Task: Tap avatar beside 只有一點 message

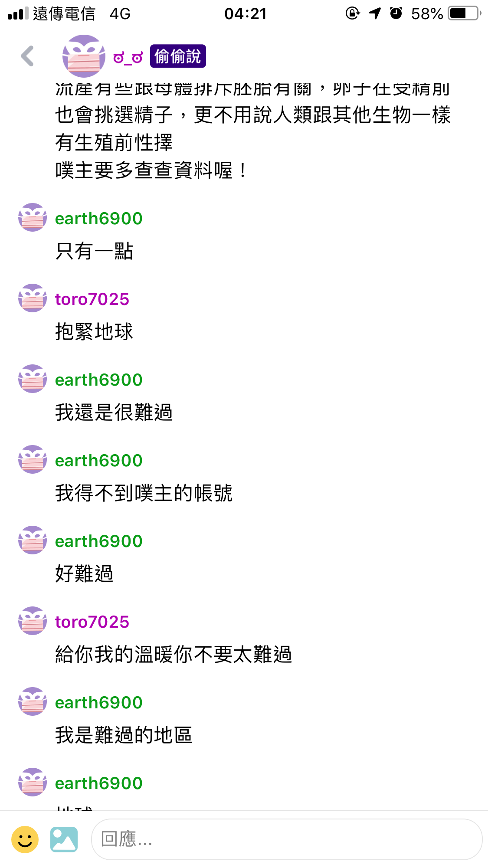Action: [33, 217]
